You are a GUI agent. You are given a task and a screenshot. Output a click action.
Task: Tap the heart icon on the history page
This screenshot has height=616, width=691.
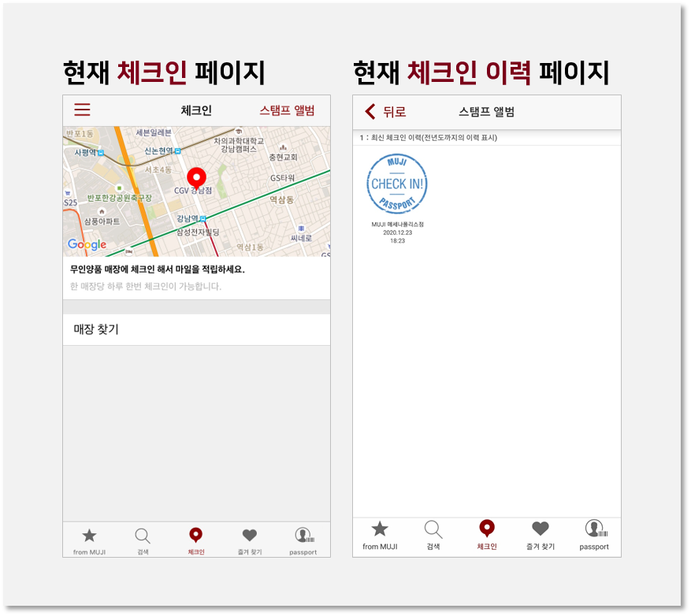pos(540,535)
